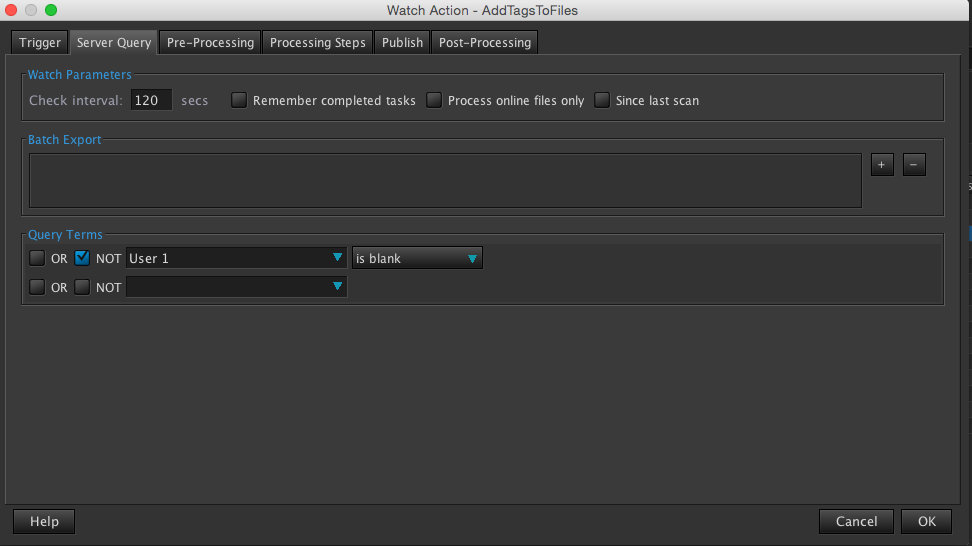The width and height of the screenshot is (972, 546).
Task: Expand the empty second query field dropdown
Action: 236,287
